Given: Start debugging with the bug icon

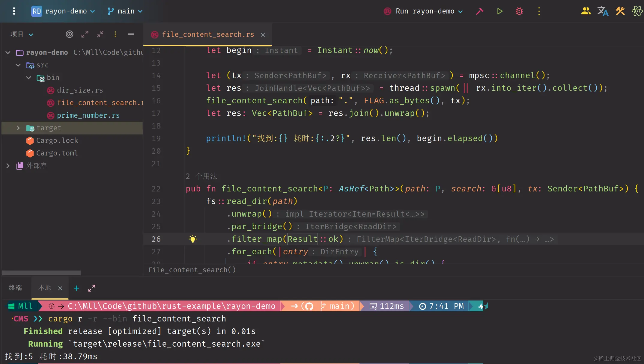Looking at the screenshot, I should point(519,11).
